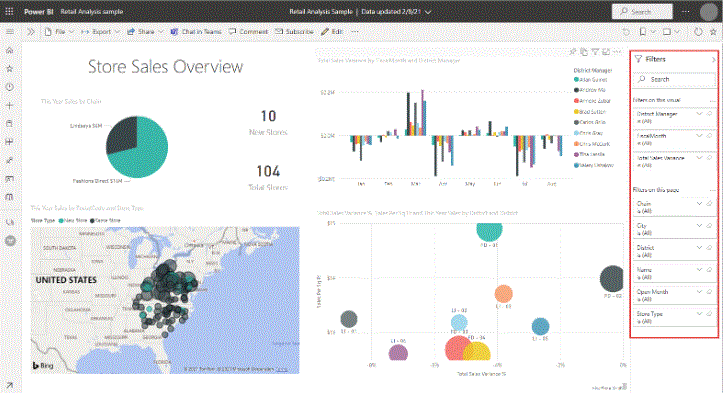Expand the FiscalMonth filter card

699,136
